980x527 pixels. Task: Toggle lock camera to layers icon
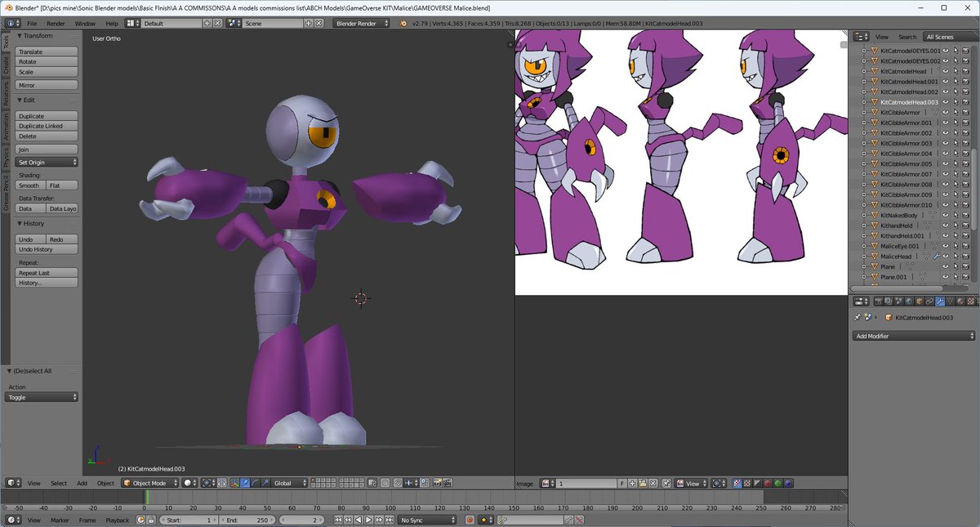tap(372, 483)
